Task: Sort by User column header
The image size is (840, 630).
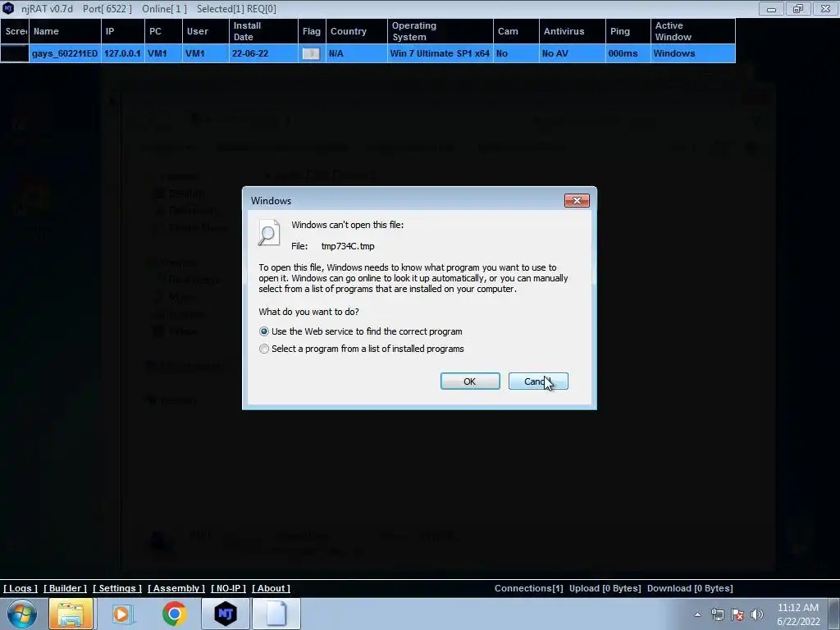Action: (x=206, y=31)
